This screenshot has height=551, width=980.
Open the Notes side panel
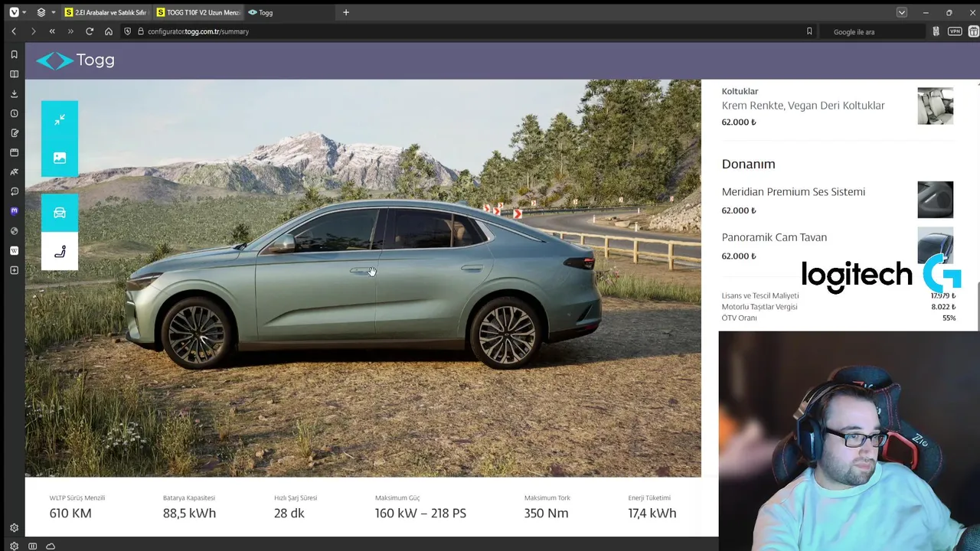point(14,133)
